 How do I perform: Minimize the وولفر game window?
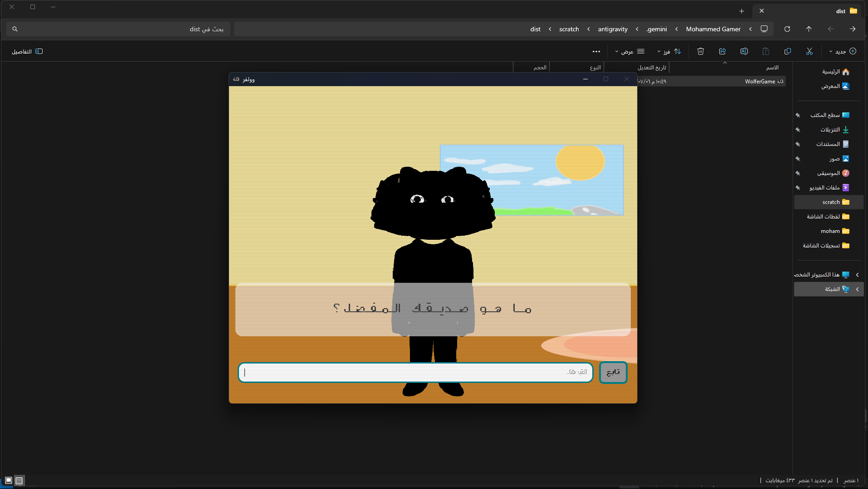click(585, 79)
